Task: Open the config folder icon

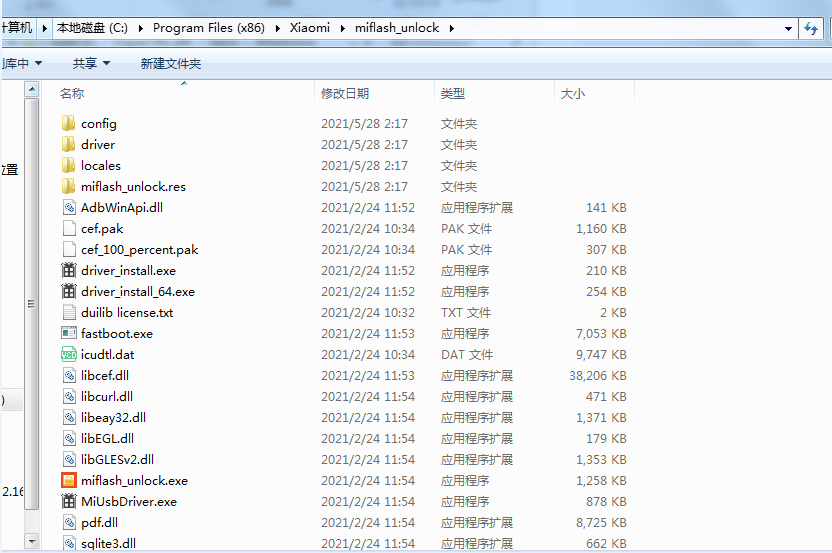Action: click(x=68, y=123)
